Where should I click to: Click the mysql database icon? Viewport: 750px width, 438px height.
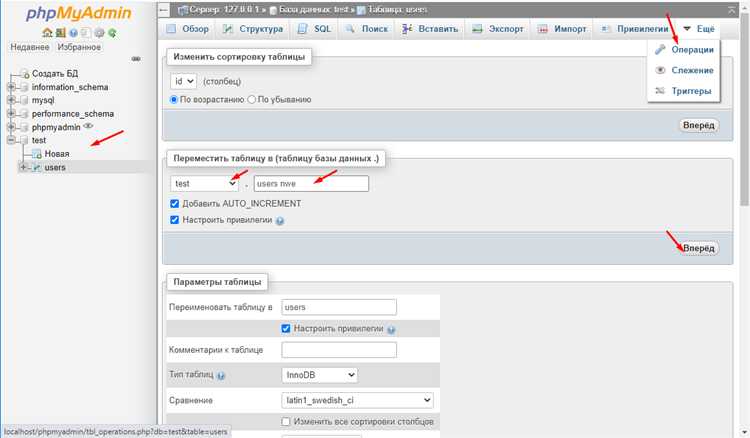[25, 100]
